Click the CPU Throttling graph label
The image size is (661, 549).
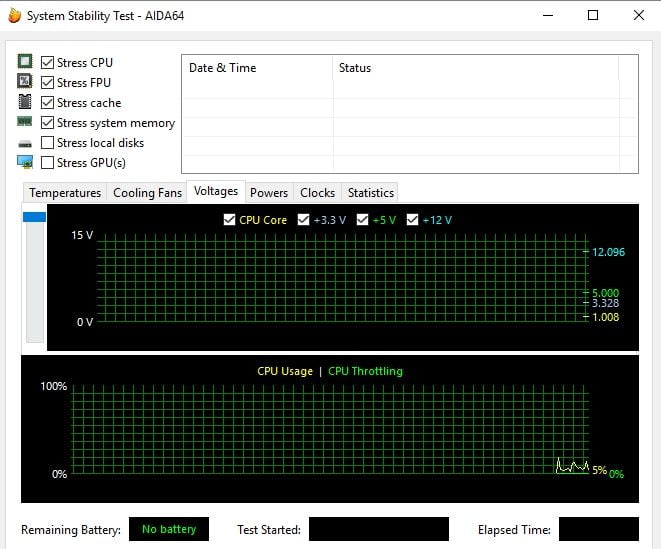(365, 371)
